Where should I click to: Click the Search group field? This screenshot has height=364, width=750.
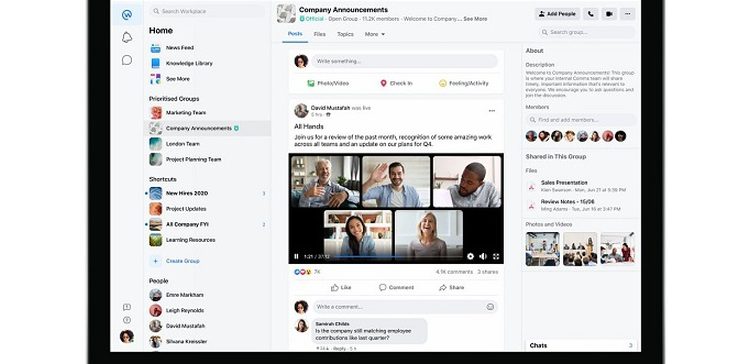pos(587,33)
